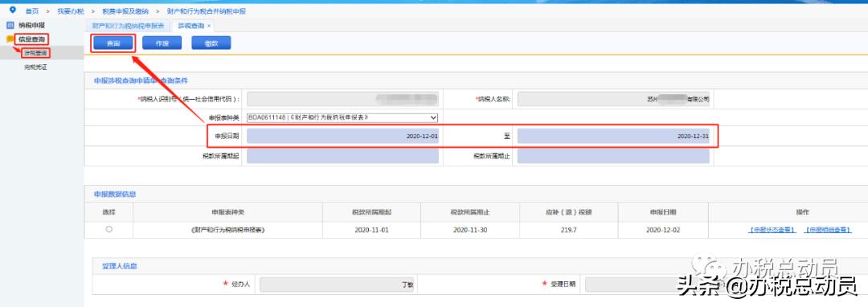
Task: Switch to the 涉税查询 tab
Action: coord(191,26)
